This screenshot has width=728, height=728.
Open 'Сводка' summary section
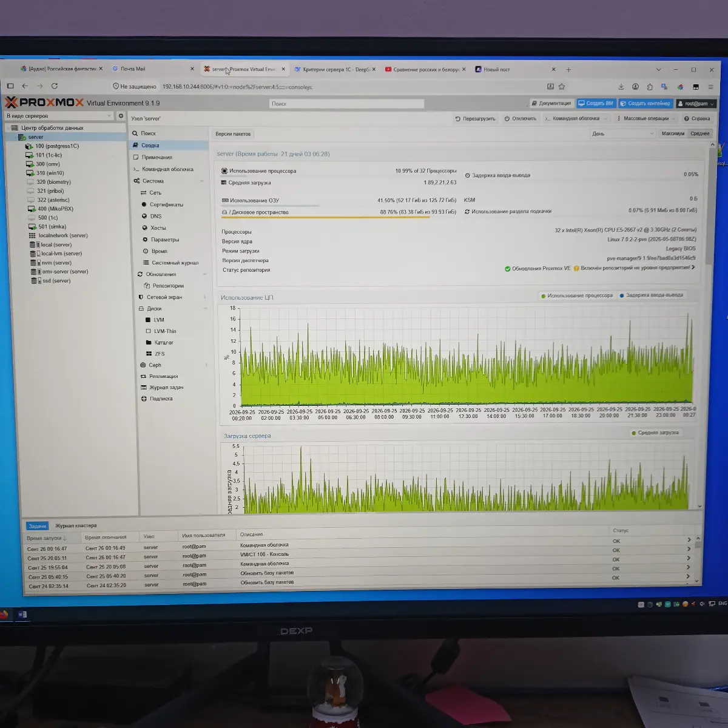[x=150, y=146]
